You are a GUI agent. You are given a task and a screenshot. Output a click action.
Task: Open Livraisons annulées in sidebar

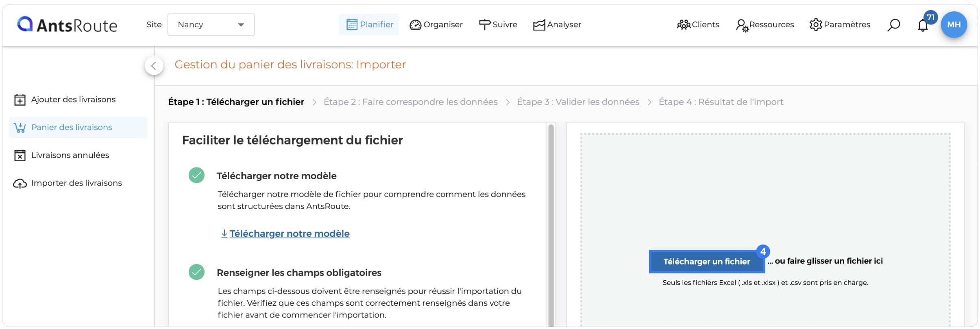[62, 155]
